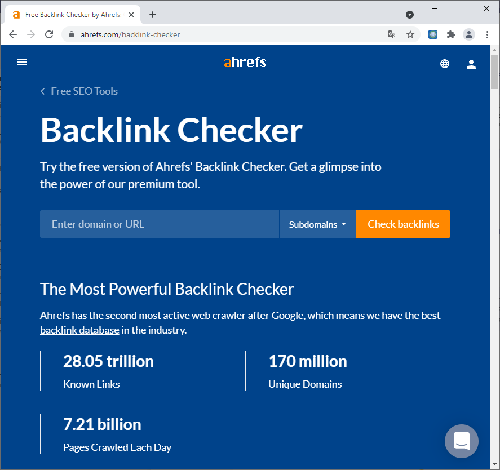Reload the current page
Screen dimensions: 501x471
[49, 34]
